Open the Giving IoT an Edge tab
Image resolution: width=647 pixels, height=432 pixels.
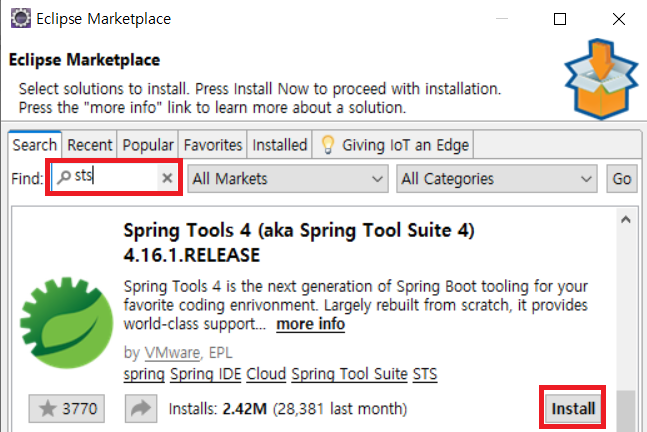click(x=393, y=145)
